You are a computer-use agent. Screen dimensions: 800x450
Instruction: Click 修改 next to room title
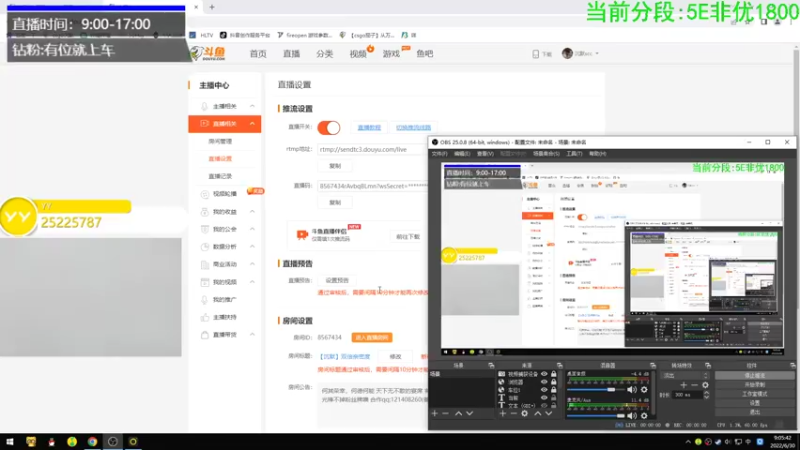click(x=395, y=357)
